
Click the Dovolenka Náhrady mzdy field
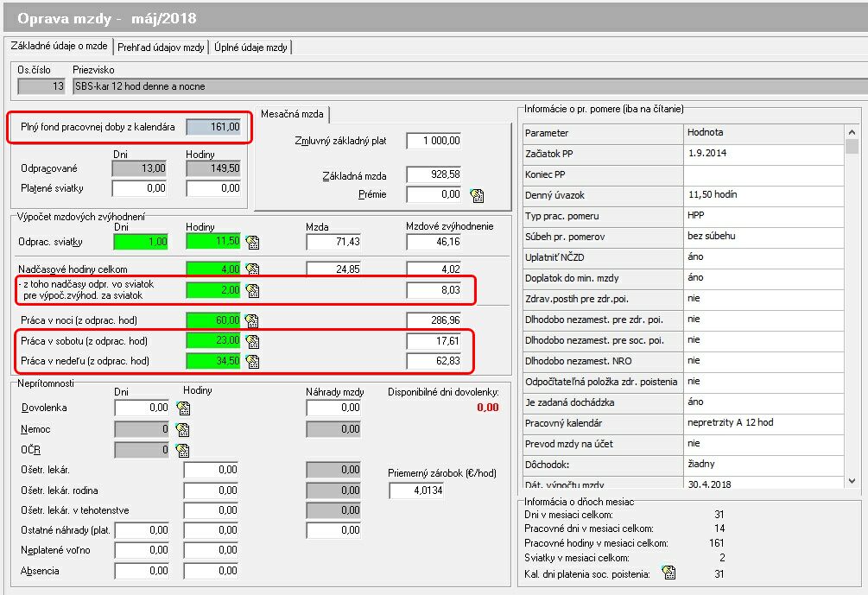333,408
